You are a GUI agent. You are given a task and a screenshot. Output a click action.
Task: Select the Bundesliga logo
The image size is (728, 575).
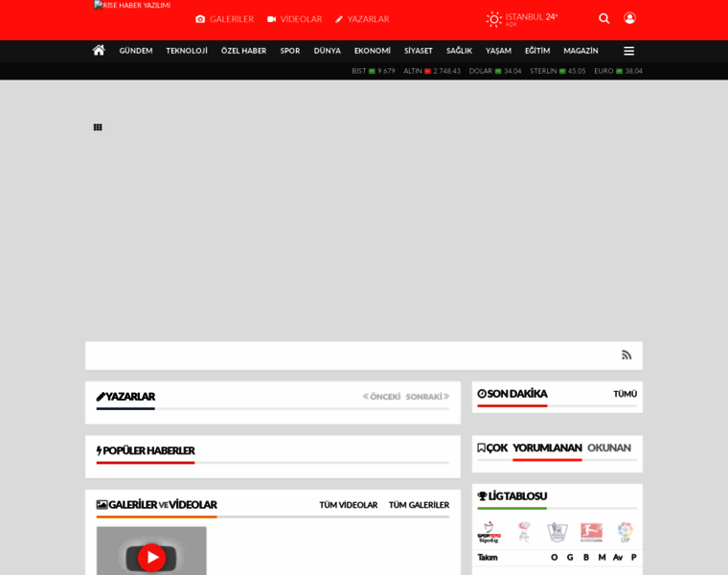coord(592,532)
